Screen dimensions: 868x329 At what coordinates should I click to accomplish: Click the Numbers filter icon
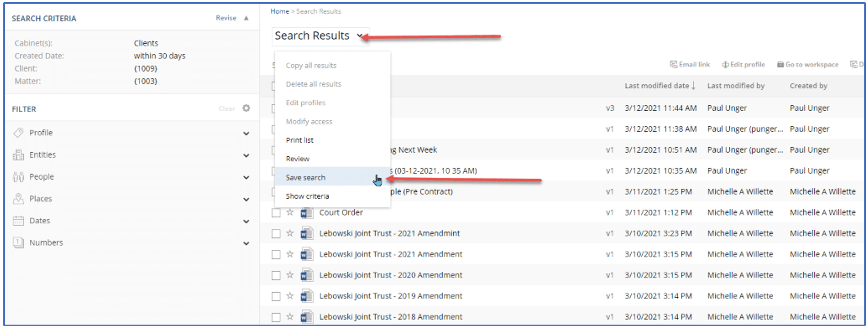tap(18, 243)
